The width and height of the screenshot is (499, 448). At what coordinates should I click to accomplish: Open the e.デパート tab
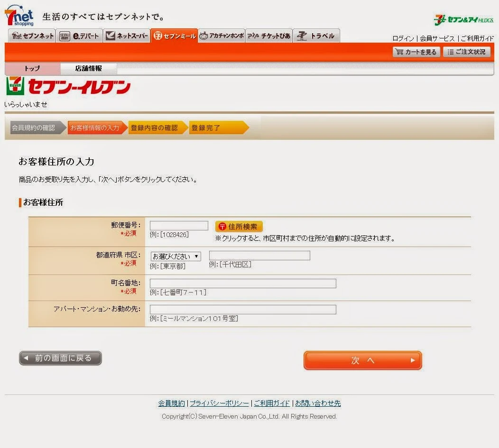[80, 36]
